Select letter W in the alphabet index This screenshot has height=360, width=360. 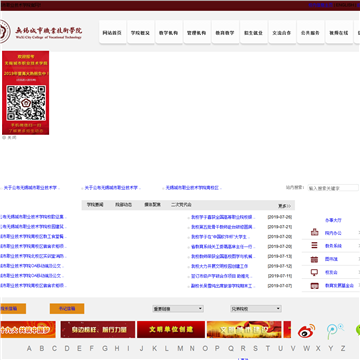pyautogui.click(x=306, y=349)
